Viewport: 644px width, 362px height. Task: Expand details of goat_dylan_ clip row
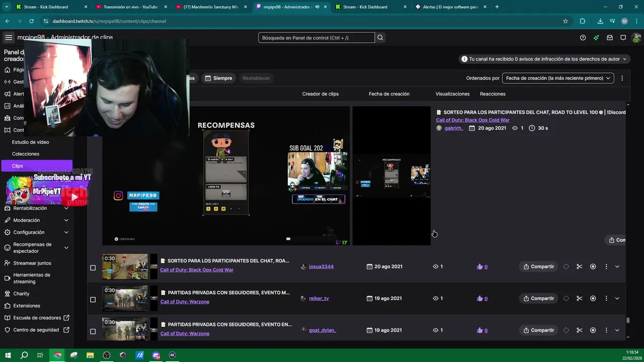point(617,330)
